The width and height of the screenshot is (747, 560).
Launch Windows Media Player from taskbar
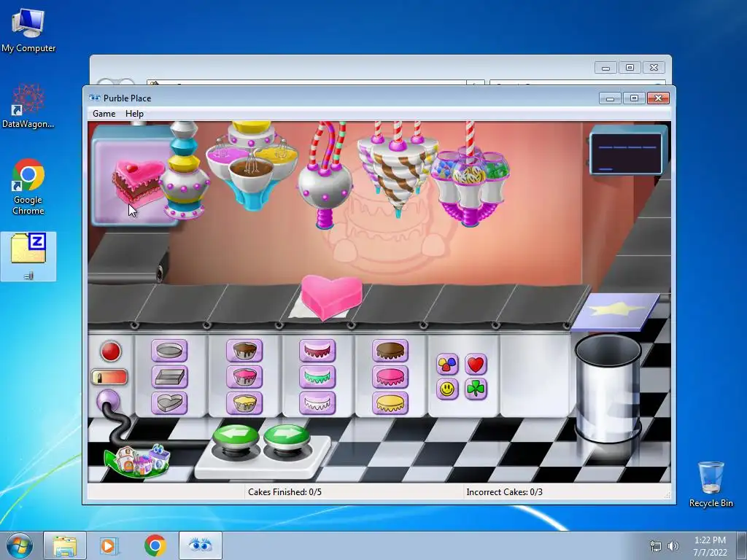tap(109, 545)
